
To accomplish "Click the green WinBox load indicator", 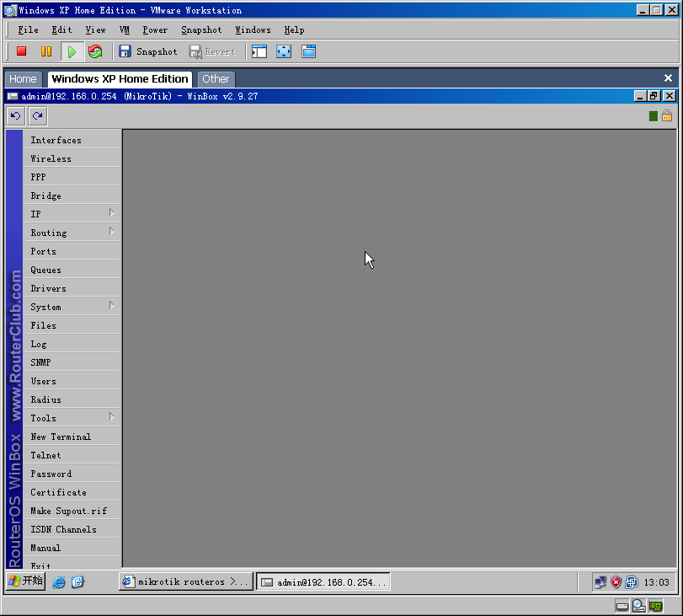I will pyautogui.click(x=653, y=116).
